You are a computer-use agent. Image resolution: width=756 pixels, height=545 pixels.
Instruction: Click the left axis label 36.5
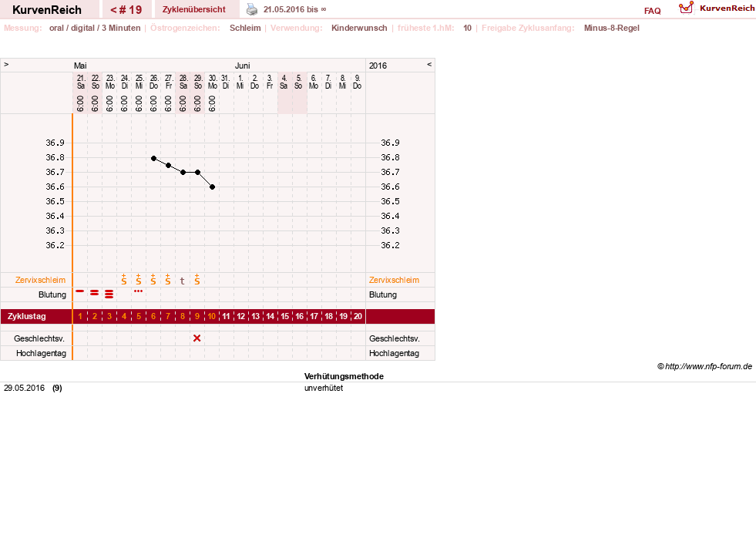(55, 201)
